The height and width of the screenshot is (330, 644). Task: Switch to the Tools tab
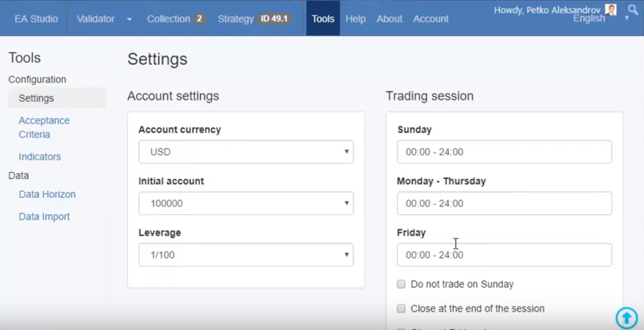(323, 18)
